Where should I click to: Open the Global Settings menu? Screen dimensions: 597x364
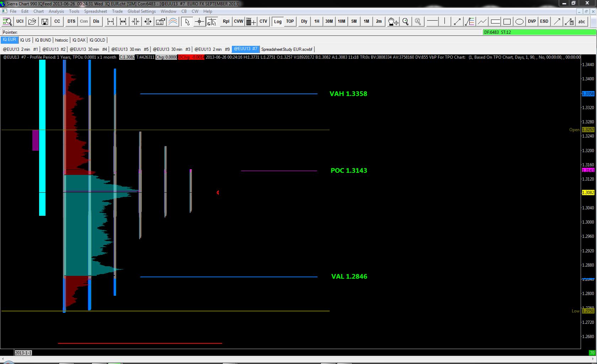point(142,11)
